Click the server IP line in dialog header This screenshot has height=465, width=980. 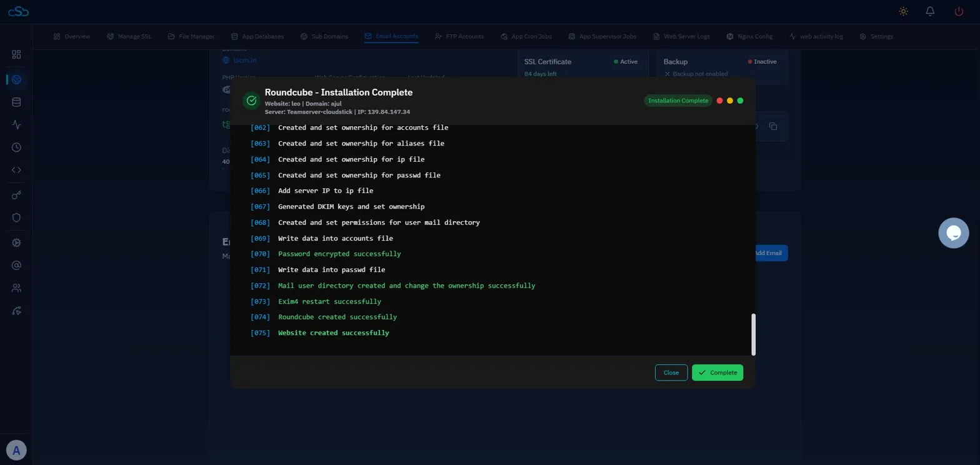click(337, 112)
